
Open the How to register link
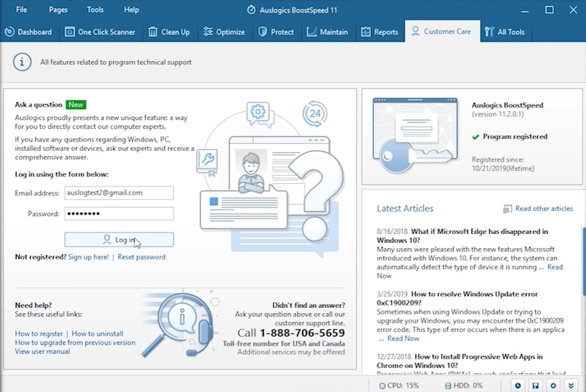pyautogui.click(x=39, y=334)
